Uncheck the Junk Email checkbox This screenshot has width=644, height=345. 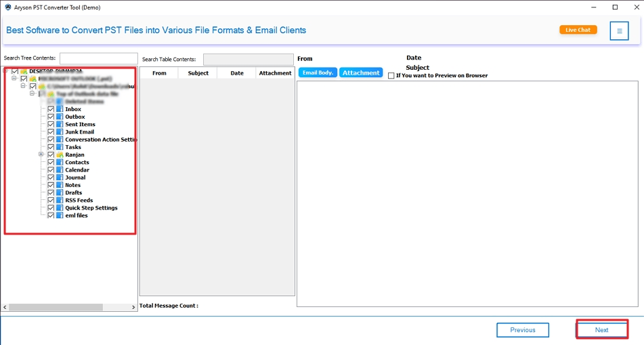coord(51,132)
